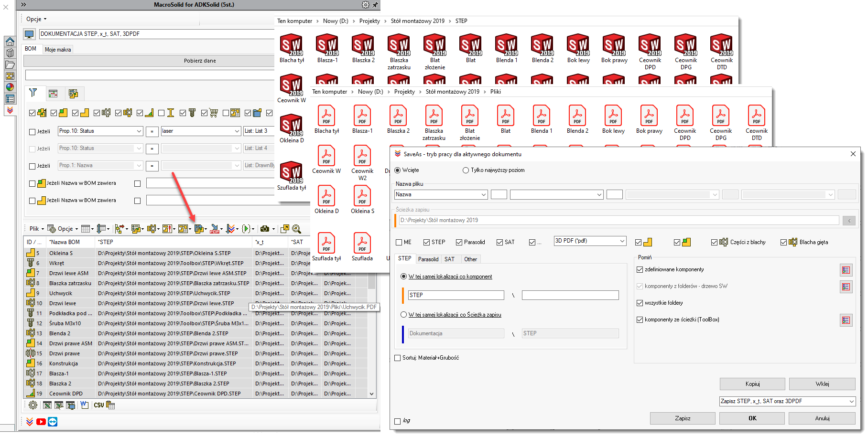Viewport: 868px width, 437px height.
Task: Click the MacroSolid gear icon in the title bar
Action: [366, 5]
